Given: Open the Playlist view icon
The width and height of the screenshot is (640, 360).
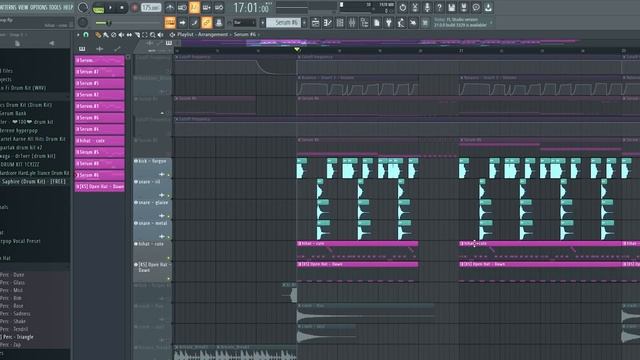Looking at the screenshot, I should click(x=315, y=23).
